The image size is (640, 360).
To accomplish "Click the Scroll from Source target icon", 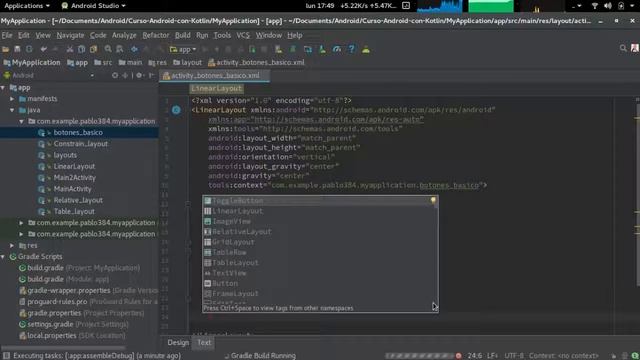I will tap(115, 76).
